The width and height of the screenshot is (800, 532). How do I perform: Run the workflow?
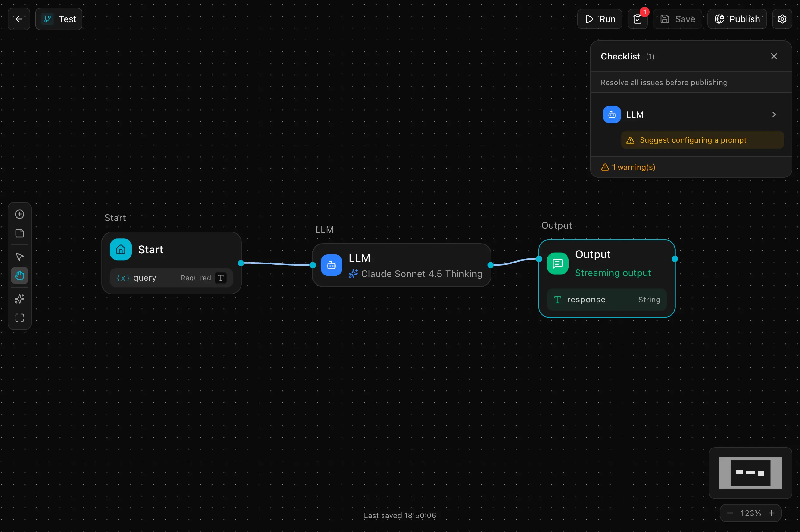point(599,19)
